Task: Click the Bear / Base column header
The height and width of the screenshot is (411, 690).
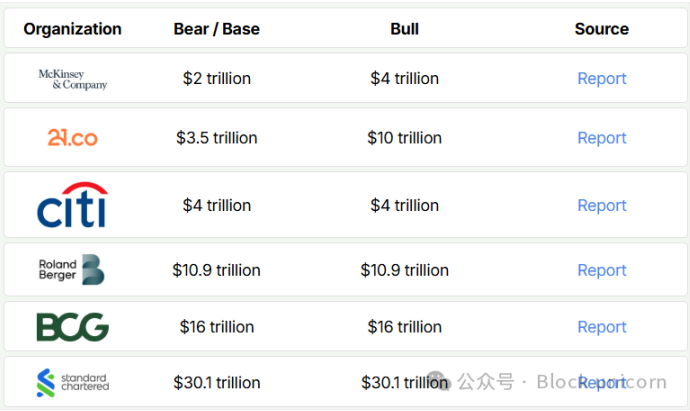Action: [x=217, y=29]
